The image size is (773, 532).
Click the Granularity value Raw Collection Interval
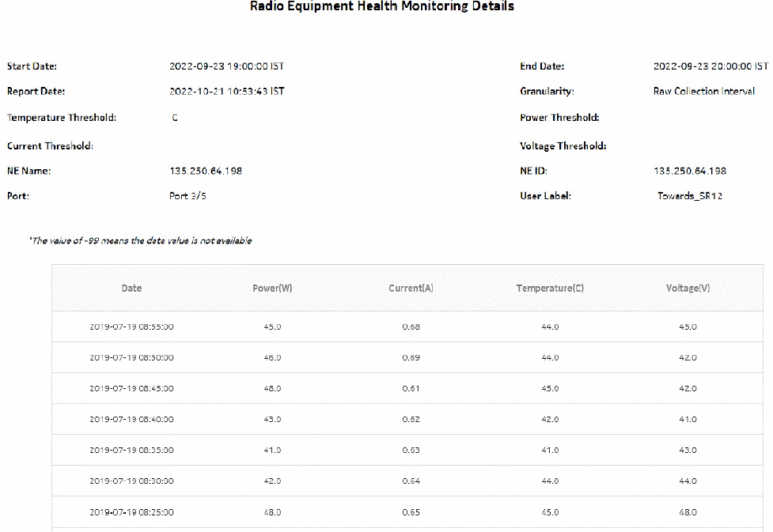click(x=703, y=91)
